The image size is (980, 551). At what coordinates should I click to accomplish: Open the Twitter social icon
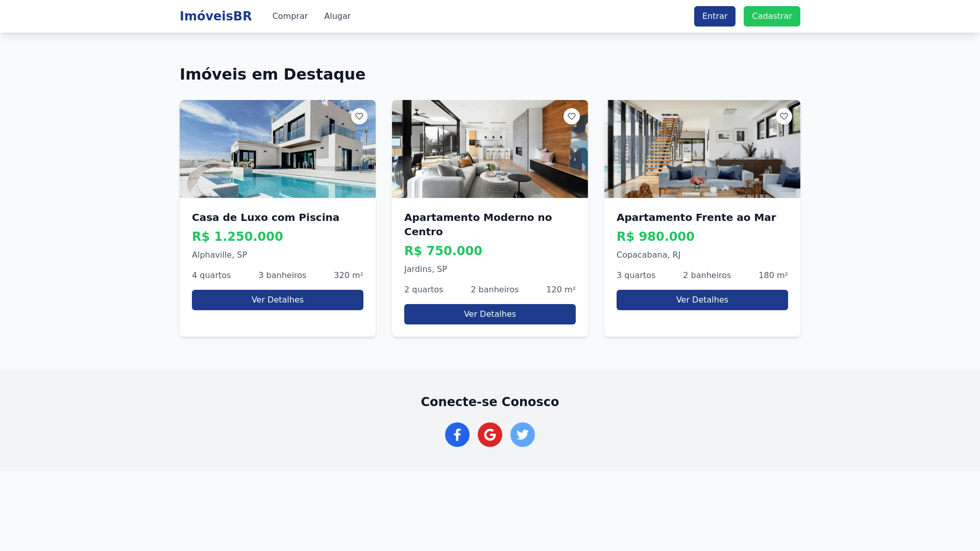[523, 435]
